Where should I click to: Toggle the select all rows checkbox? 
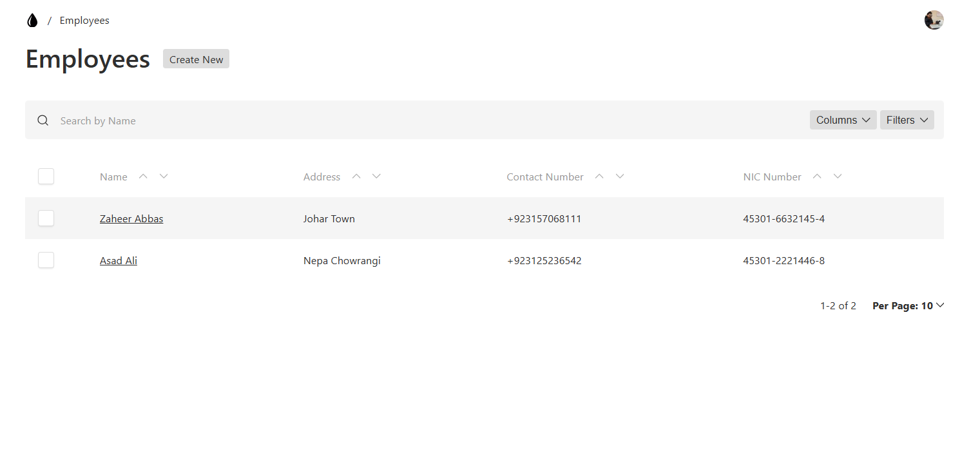pyautogui.click(x=46, y=177)
